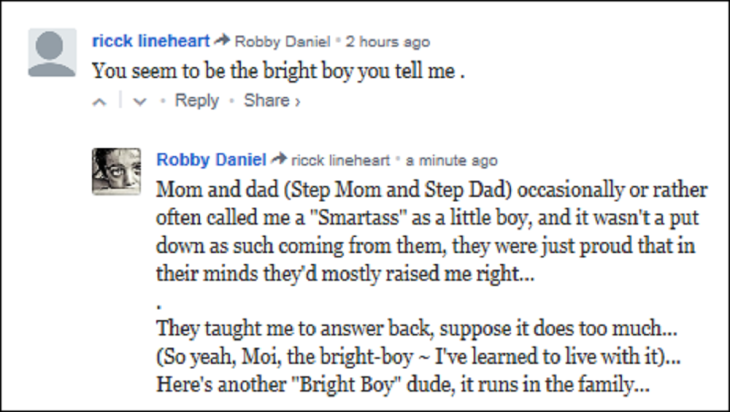Screen dimensions: 730x412
Task: Upvote ricck lineheart's comment
Action: 99,101
